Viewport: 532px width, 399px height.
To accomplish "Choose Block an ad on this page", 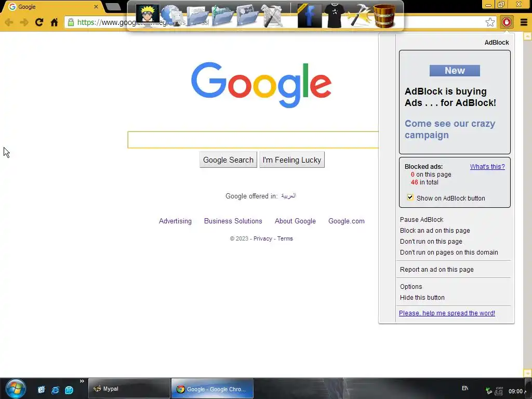I will pyautogui.click(x=435, y=230).
